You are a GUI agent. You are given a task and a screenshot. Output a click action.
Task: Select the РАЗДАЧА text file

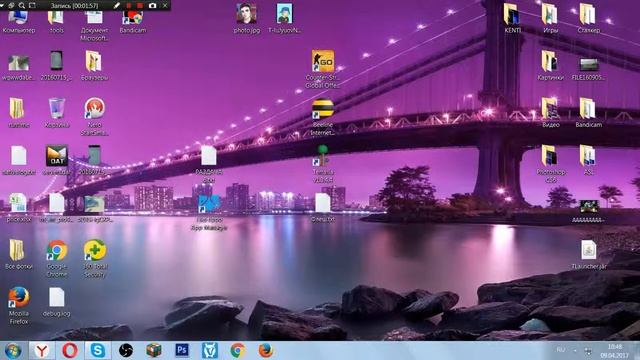209,164
